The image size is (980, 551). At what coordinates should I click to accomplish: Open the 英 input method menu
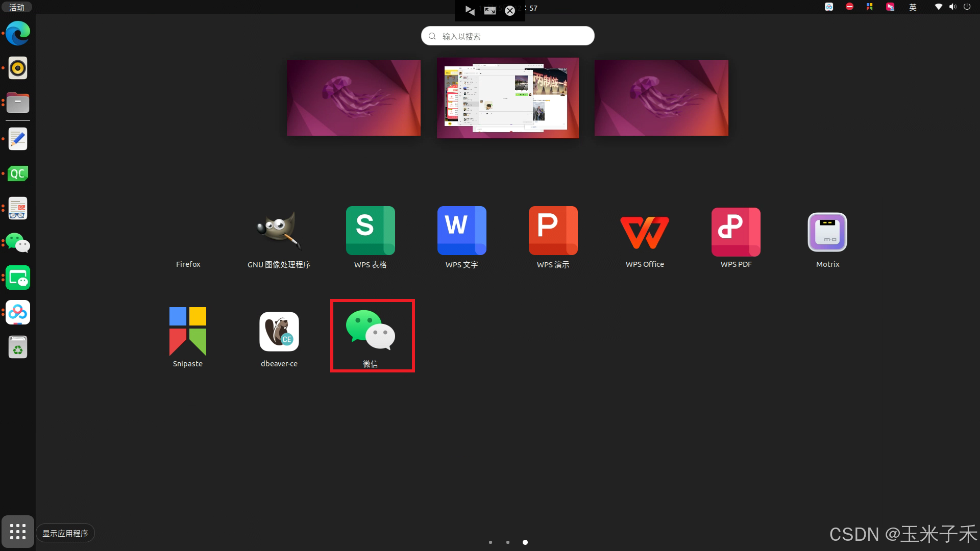pyautogui.click(x=913, y=7)
